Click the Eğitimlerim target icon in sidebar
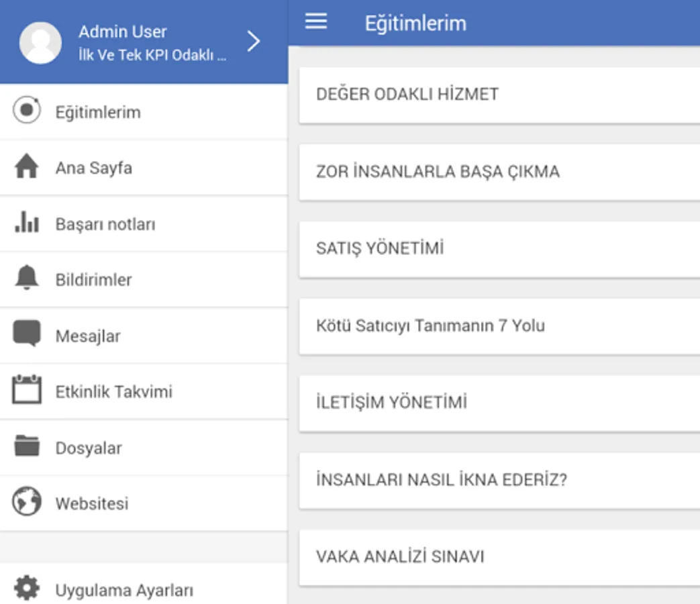700x604 pixels. coord(27,111)
